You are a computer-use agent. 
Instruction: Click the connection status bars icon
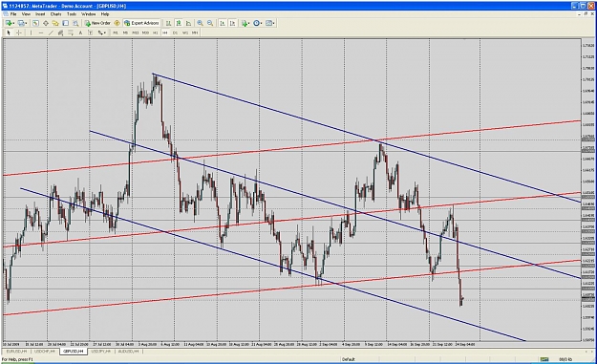click(544, 359)
